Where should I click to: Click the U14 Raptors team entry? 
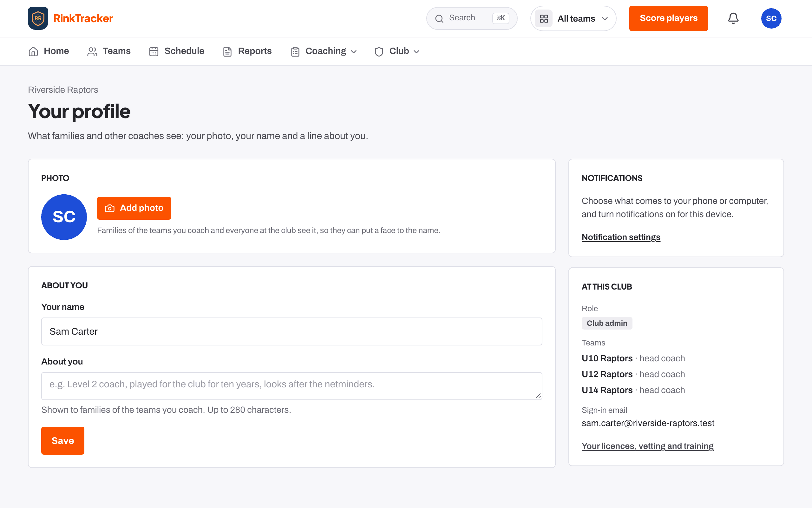(x=633, y=390)
